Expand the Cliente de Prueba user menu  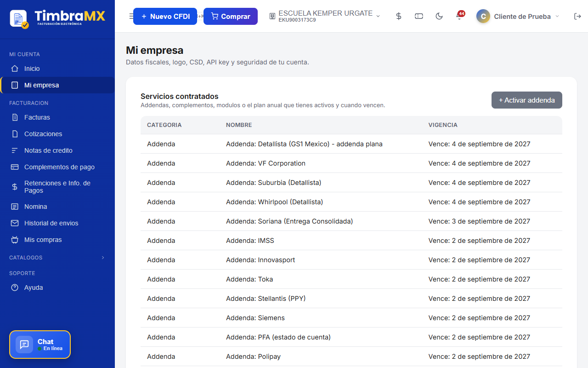click(x=518, y=16)
